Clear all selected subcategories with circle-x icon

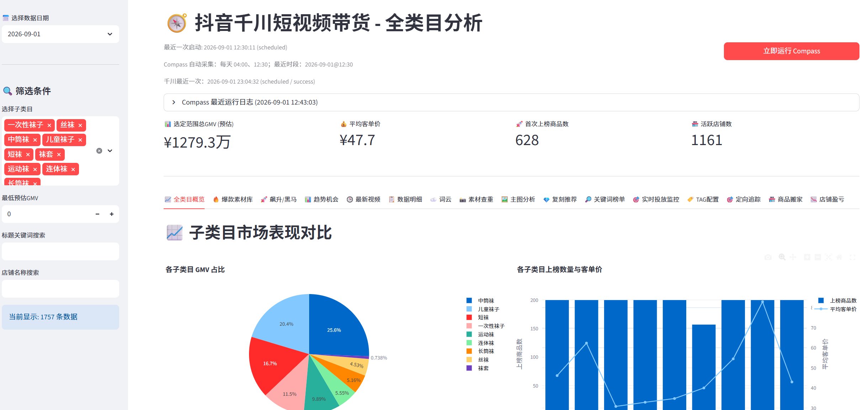click(99, 151)
